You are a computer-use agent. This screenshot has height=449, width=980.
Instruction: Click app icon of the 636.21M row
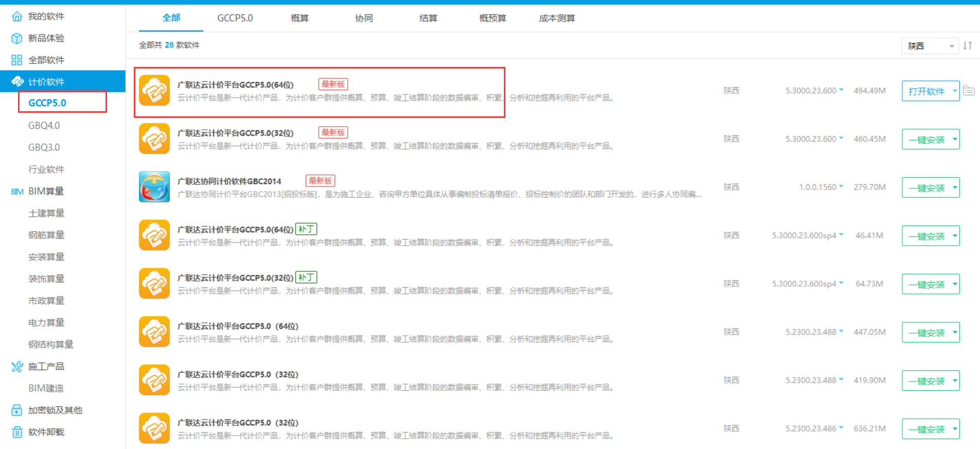154,428
